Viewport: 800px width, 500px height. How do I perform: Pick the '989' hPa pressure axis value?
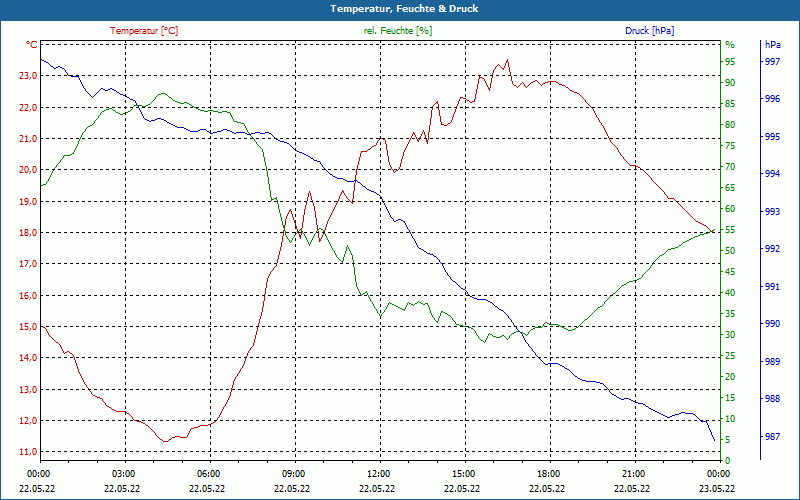point(773,362)
